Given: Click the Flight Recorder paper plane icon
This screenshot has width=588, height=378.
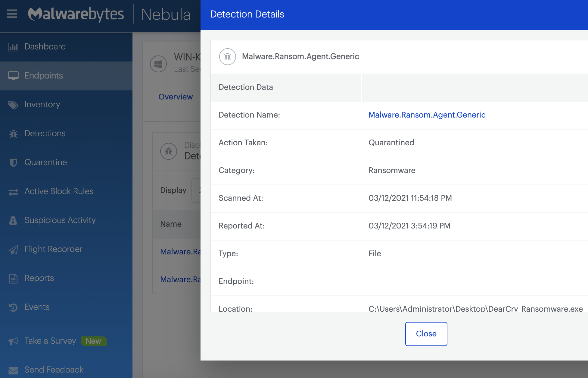Looking at the screenshot, I should click(x=13, y=249).
